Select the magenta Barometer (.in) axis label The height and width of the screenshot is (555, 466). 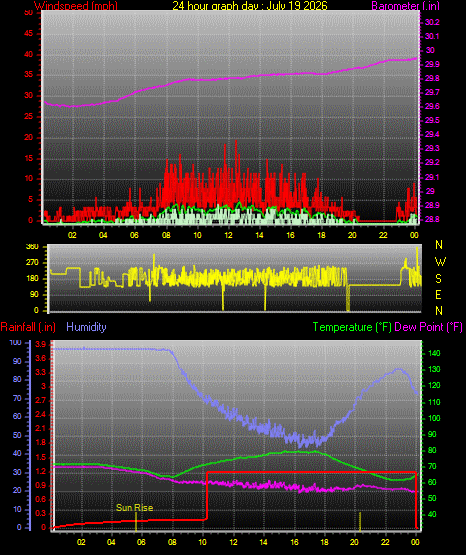[405, 6]
